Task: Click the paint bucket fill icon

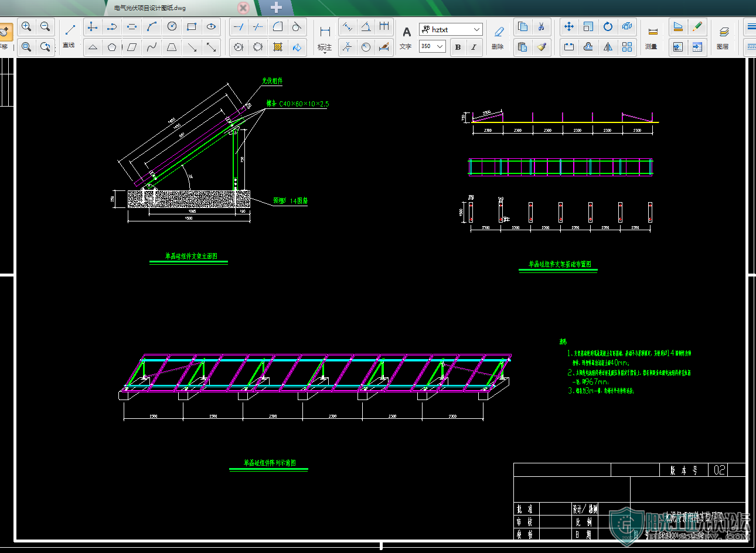Action: click(297, 47)
